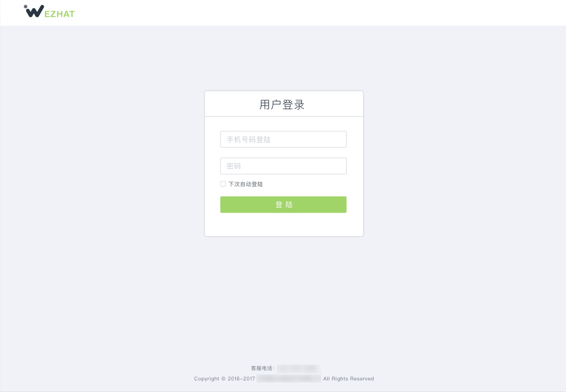Click the Wezhat W logo mark

pyautogui.click(x=35, y=11)
